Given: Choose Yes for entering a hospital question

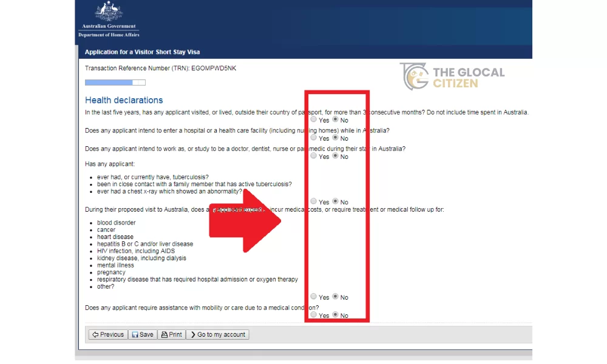Looking at the screenshot, I should pos(313,138).
